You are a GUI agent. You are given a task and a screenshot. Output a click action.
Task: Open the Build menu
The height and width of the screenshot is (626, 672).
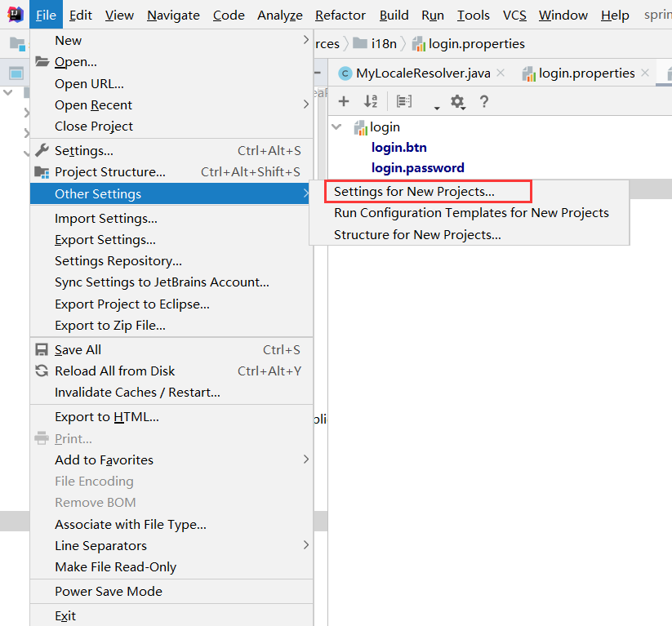pos(394,15)
